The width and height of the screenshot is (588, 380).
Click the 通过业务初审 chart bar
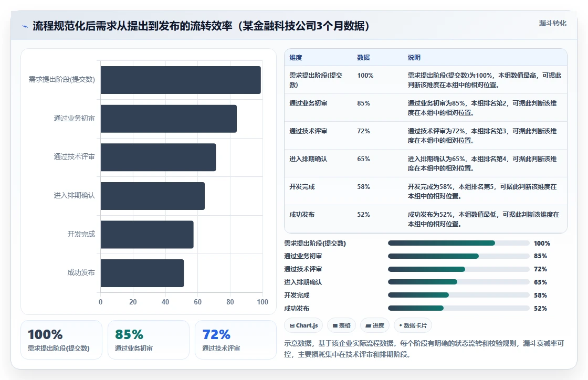[x=169, y=119]
